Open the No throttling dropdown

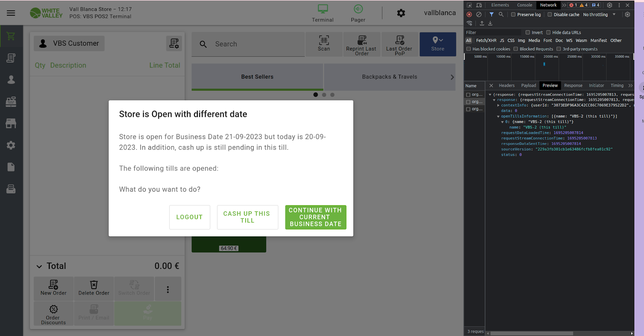pos(599,15)
